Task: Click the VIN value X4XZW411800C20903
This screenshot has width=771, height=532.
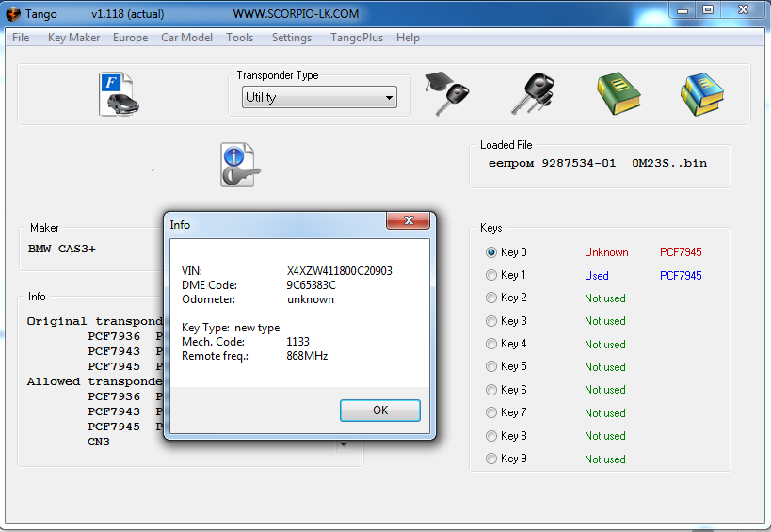Action: point(339,271)
